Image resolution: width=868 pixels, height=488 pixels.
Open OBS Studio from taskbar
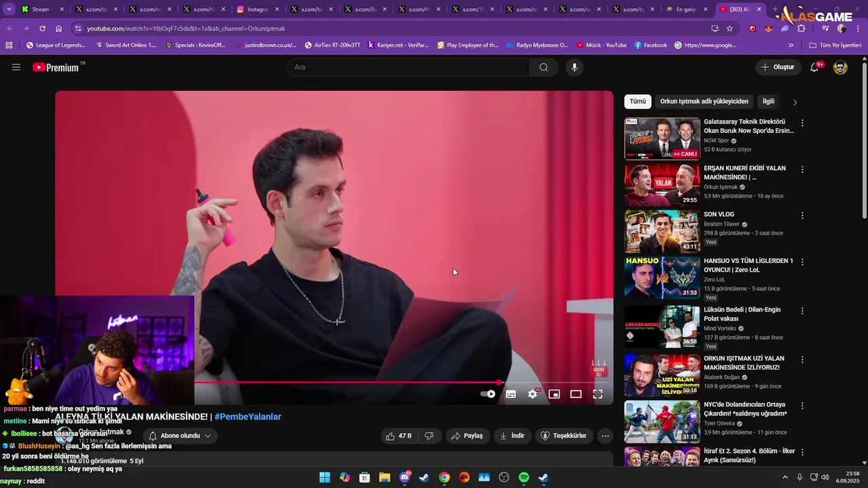coord(504,477)
